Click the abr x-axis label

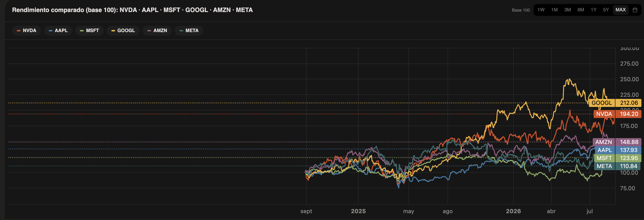point(551,211)
